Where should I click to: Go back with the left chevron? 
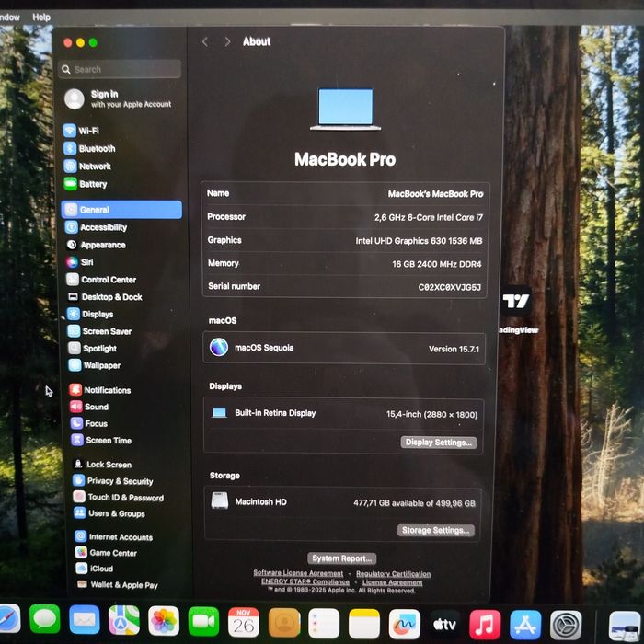point(205,41)
